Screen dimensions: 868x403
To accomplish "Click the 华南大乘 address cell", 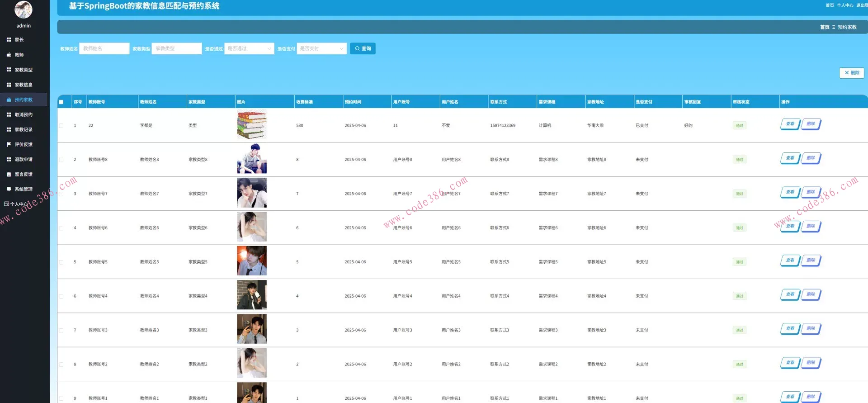I will click(x=595, y=126).
